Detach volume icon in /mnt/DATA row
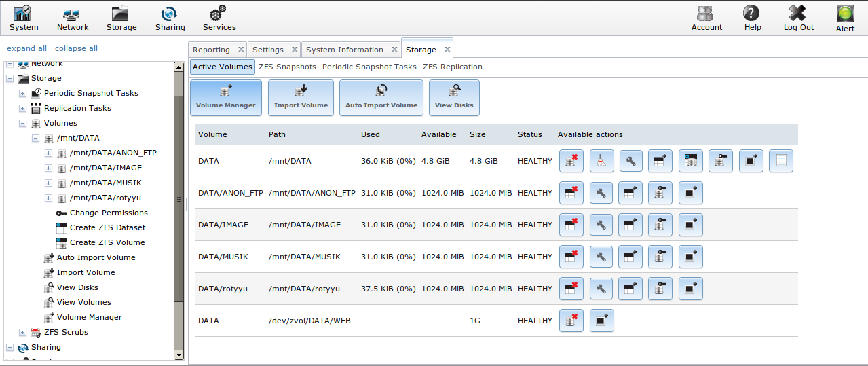This screenshot has height=366, width=868. (x=571, y=161)
